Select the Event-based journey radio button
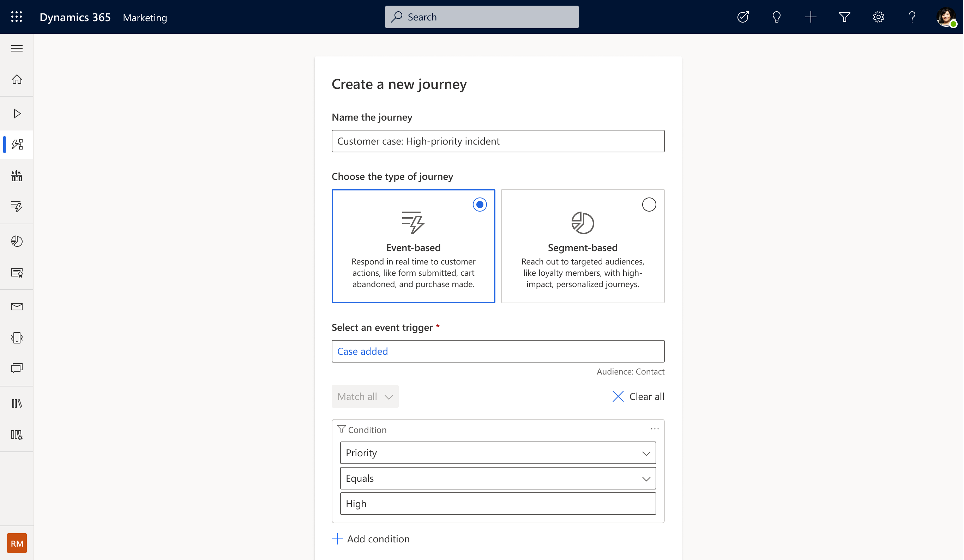The height and width of the screenshot is (560, 964). point(480,205)
